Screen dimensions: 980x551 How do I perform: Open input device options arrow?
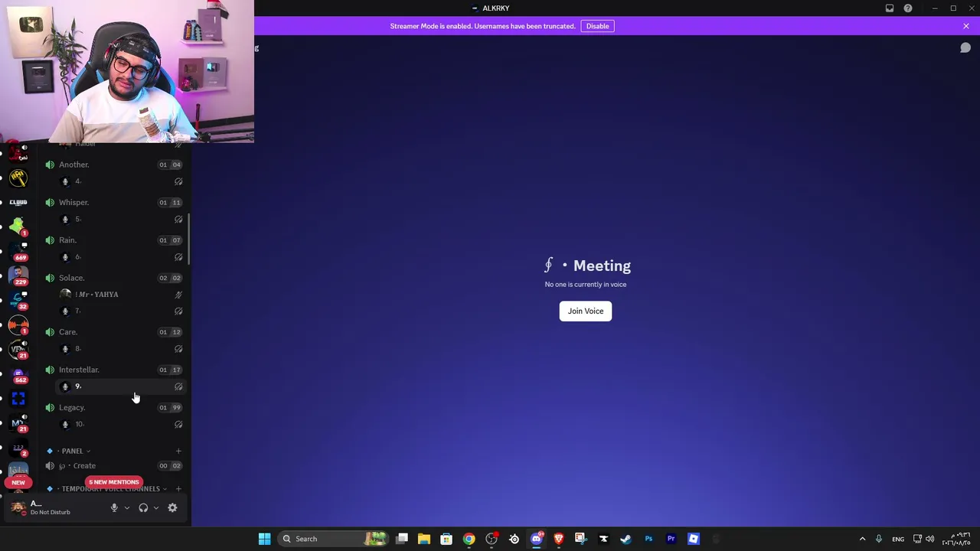click(x=127, y=507)
